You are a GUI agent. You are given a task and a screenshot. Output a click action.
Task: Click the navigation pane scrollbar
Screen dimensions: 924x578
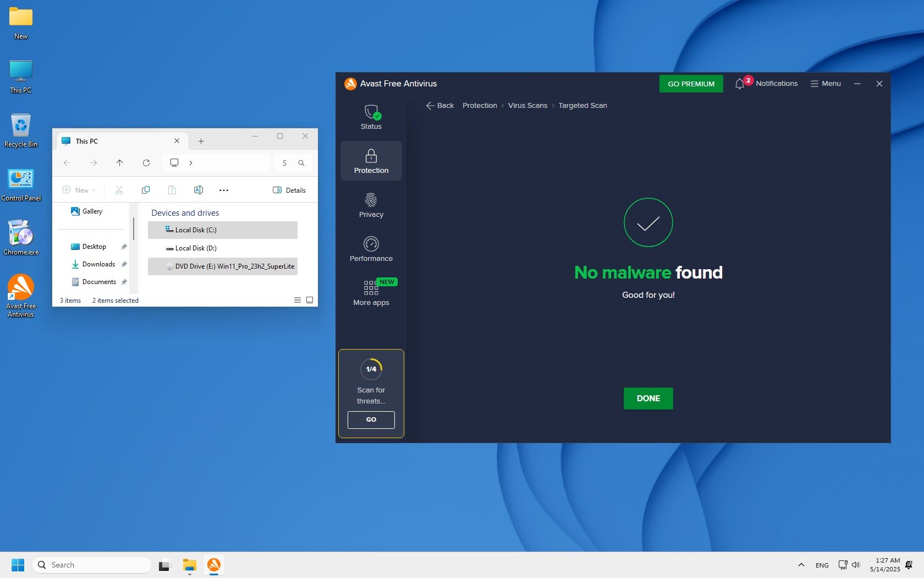134,228
